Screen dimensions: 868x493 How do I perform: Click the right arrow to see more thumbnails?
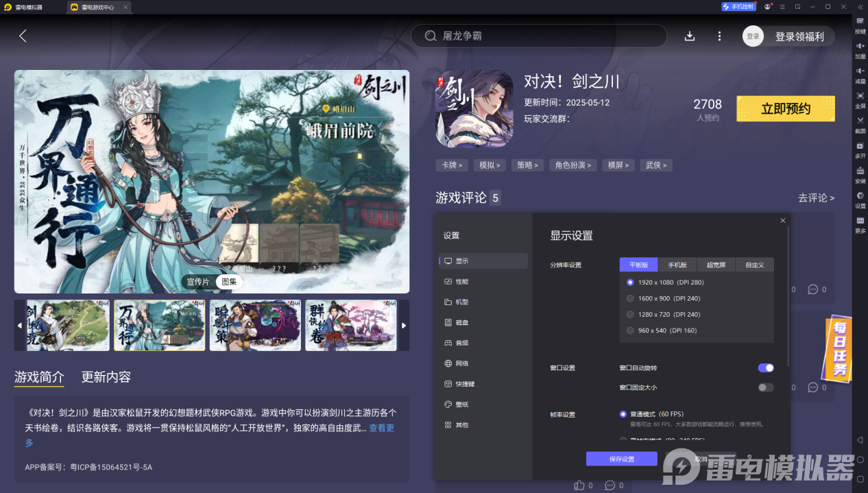point(403,325)
